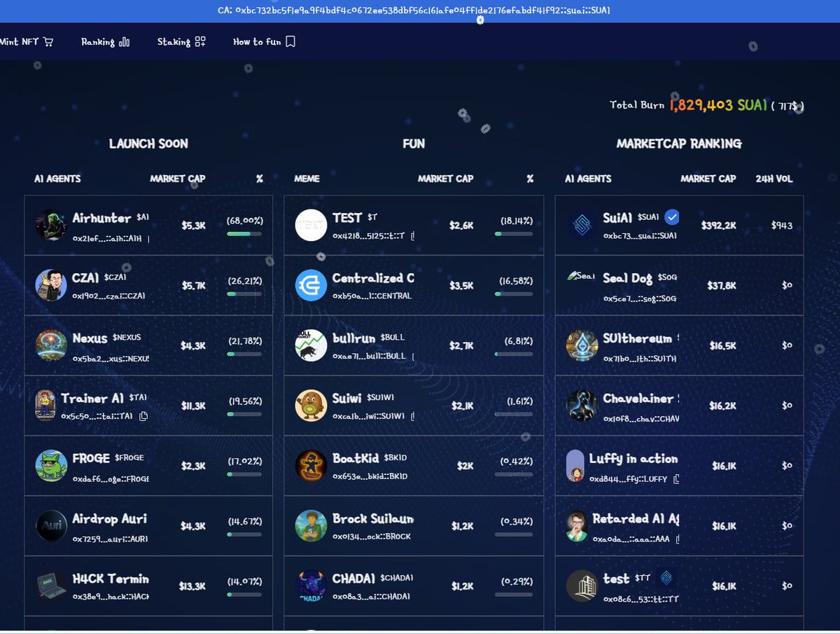Click the Brock Suilaunch avatar icon
Viewport: 840px width, 634px height.
tap(311, 526)
